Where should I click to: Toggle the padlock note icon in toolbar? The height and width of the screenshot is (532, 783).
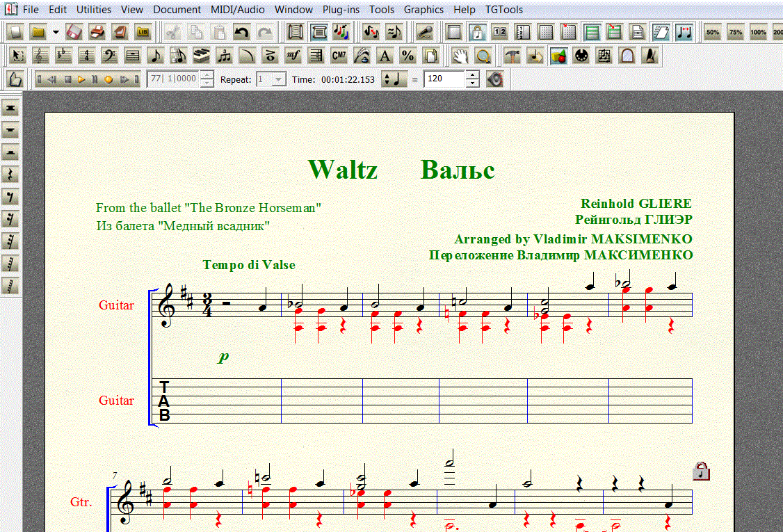click(x=477, y=33)
